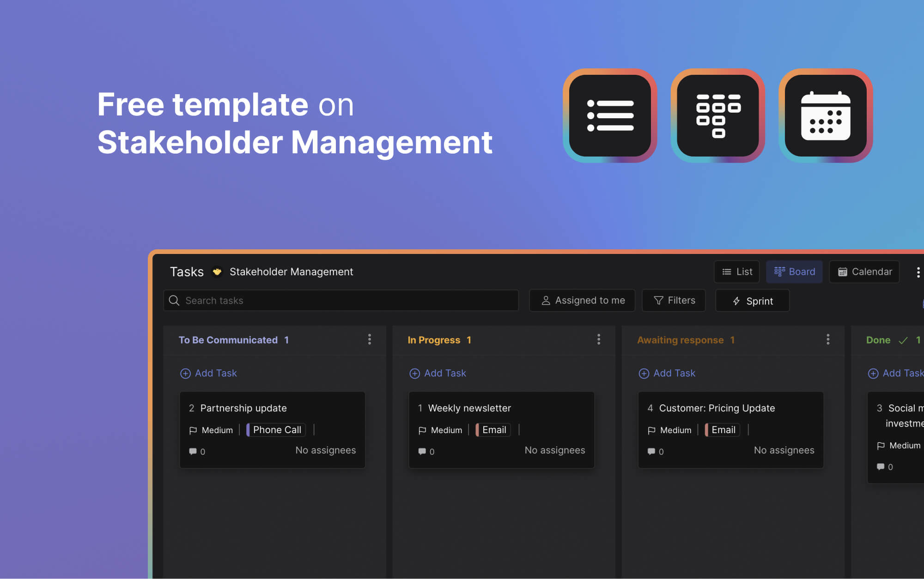
Task: Switch to the Calendar view
Action: click(864, 271)
